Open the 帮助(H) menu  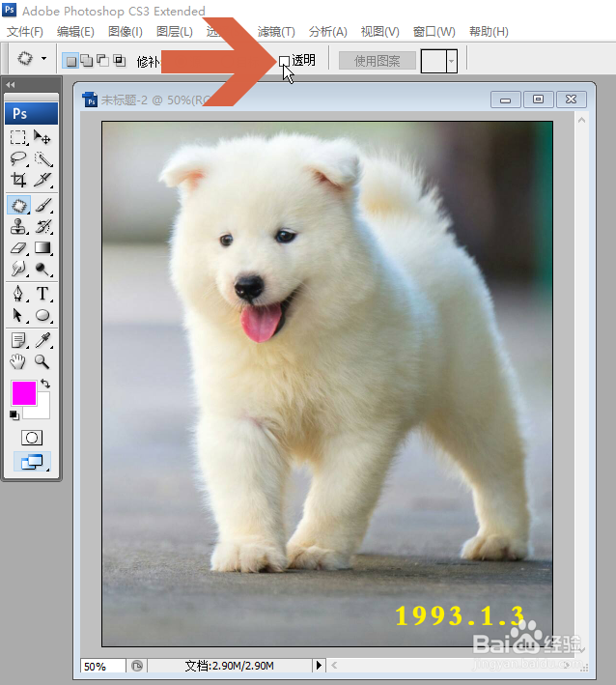coord(489,32)
